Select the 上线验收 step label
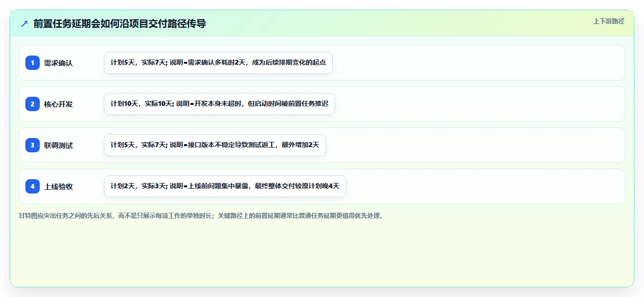This screenshot has width=644, height=297. coord(58,186)
